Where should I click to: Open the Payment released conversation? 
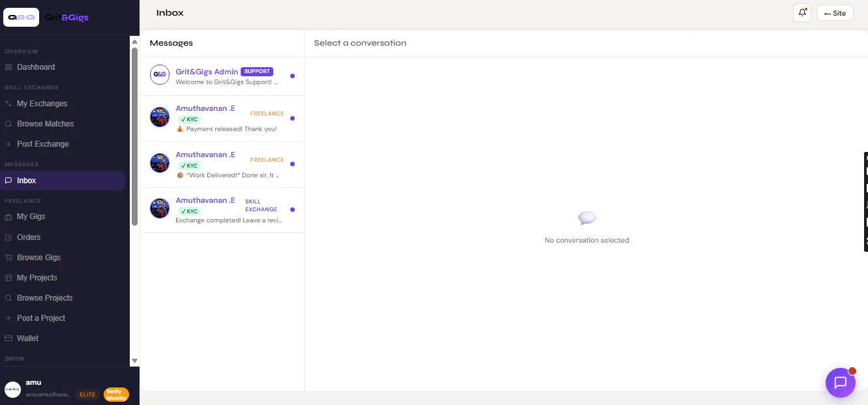[222, 119]
